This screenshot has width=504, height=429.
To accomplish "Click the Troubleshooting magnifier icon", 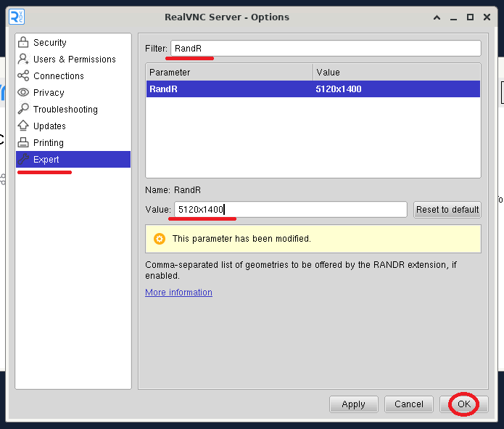I will pyautogui.click(x=23, y=109).
